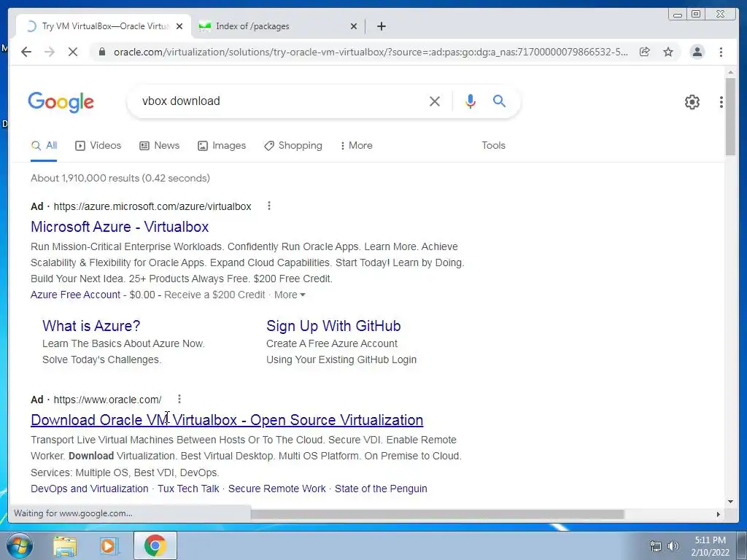Open the Azure ad's three-dot info menu
Viewport: 747px width, 560px height.
[269, 206]
